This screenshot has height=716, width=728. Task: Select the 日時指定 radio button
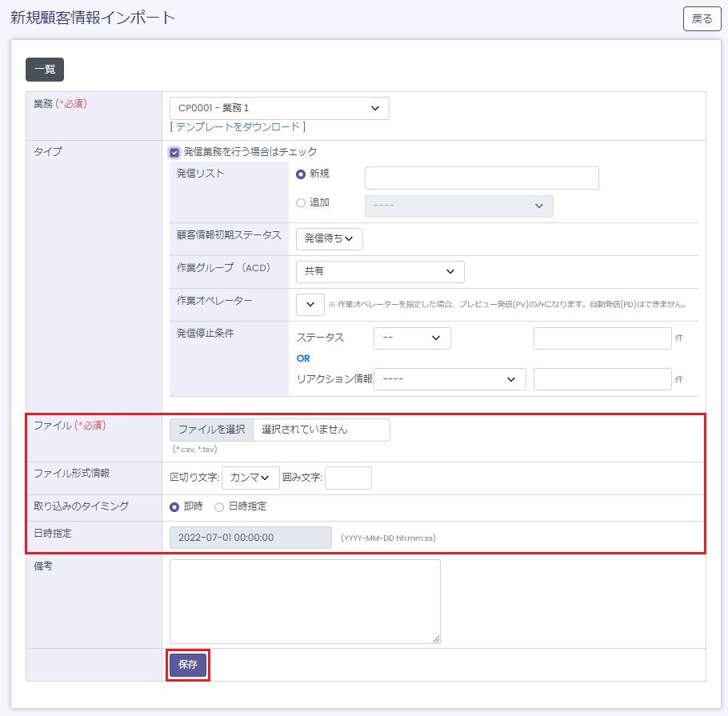219,506
